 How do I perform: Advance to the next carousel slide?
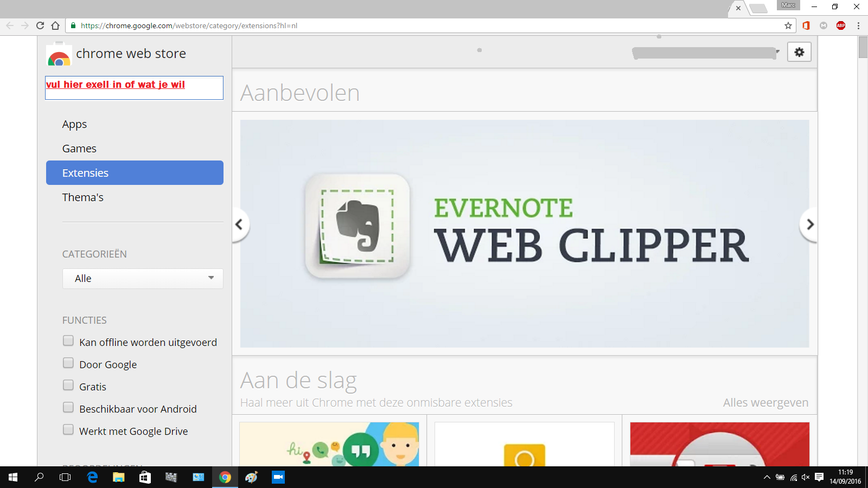click(809, 224)
